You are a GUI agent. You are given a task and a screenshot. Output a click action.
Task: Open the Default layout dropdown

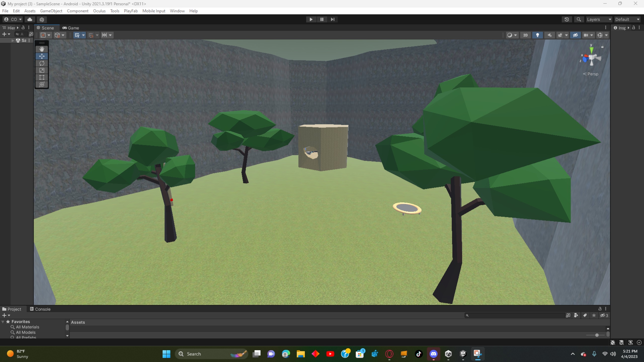[x=627, y=19]
